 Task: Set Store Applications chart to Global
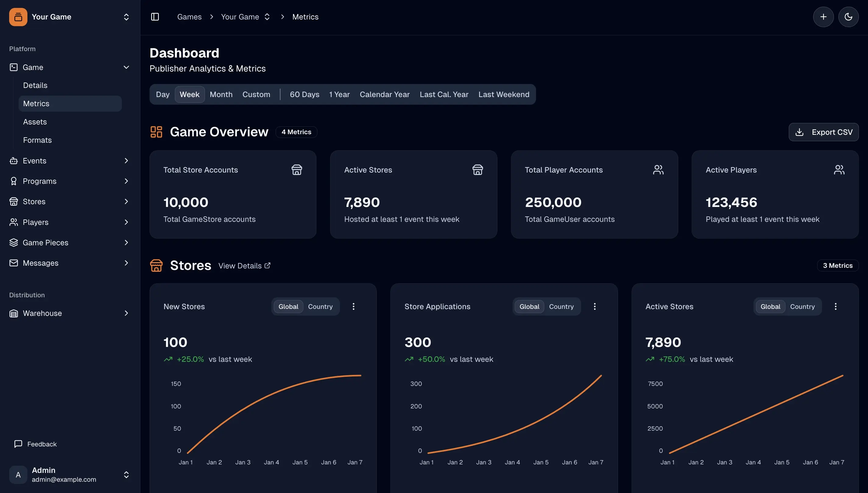tap(529, 306)
